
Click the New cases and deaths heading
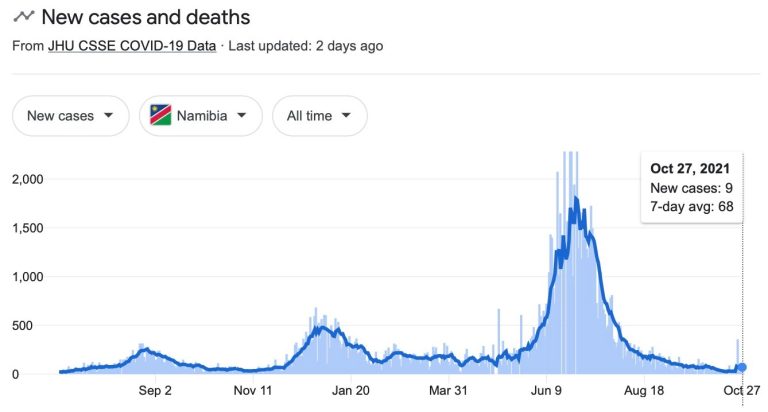pos(148,17)
